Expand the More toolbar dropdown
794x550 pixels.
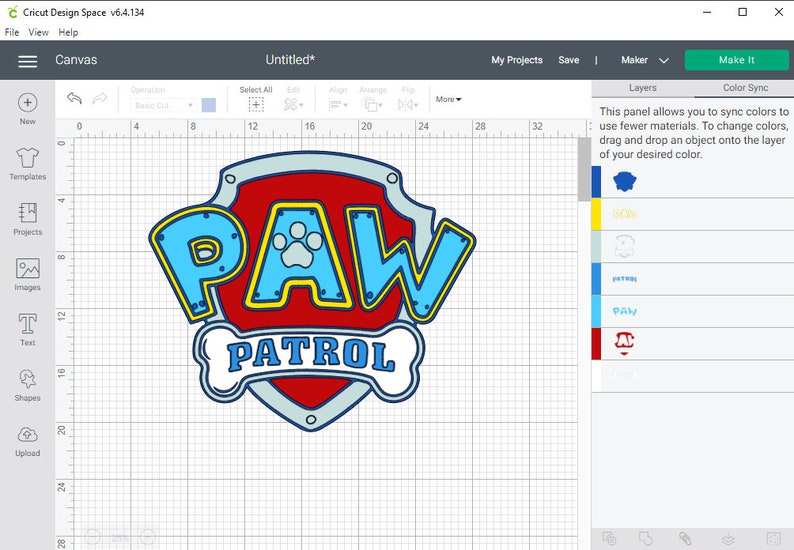pos(448,99)
